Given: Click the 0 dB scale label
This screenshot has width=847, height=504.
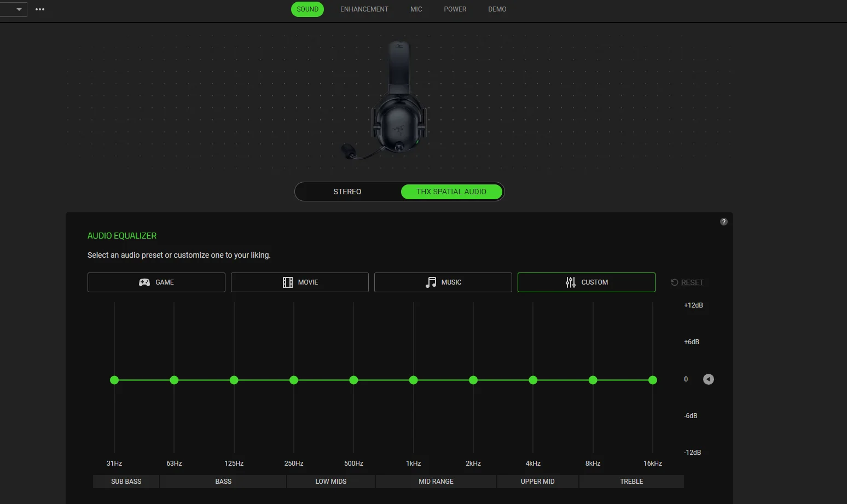Looking at the screenshot, I should click(686, 379).
